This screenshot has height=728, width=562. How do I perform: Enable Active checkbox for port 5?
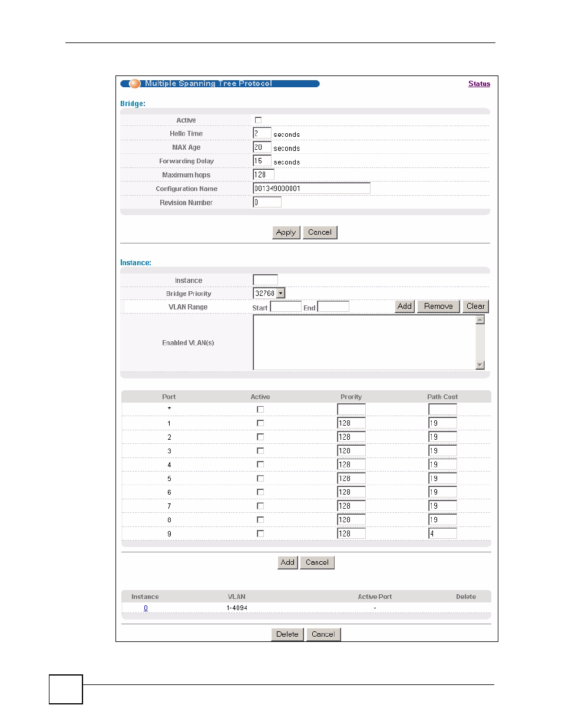pyautogui.click(x=260, y=479)
